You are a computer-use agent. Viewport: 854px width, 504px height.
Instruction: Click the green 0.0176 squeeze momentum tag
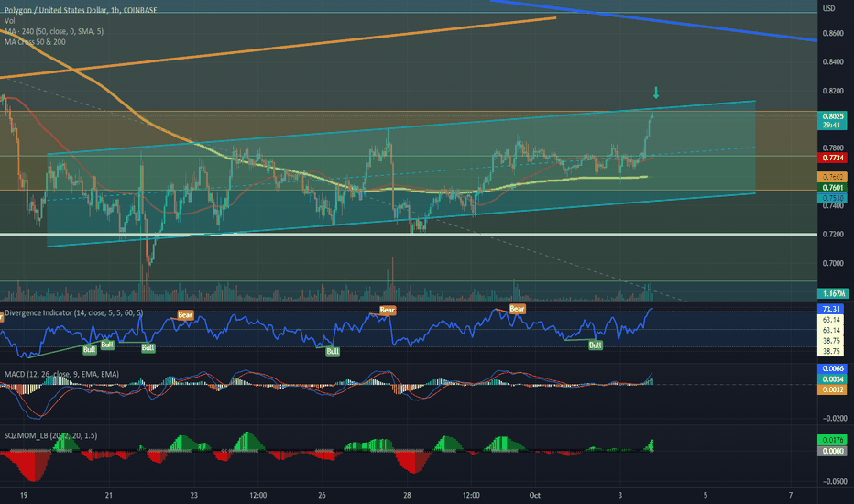click(x=832, y=440)
